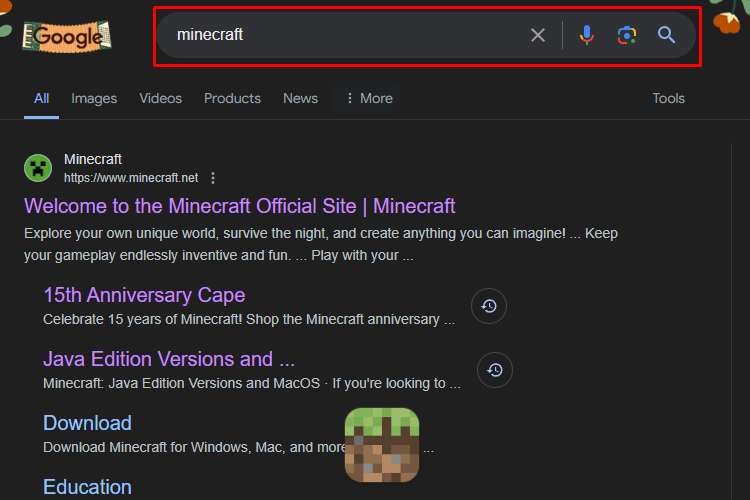Open the Google doodle logo
The width and height of the screenshot is (750, 500).
67,36
